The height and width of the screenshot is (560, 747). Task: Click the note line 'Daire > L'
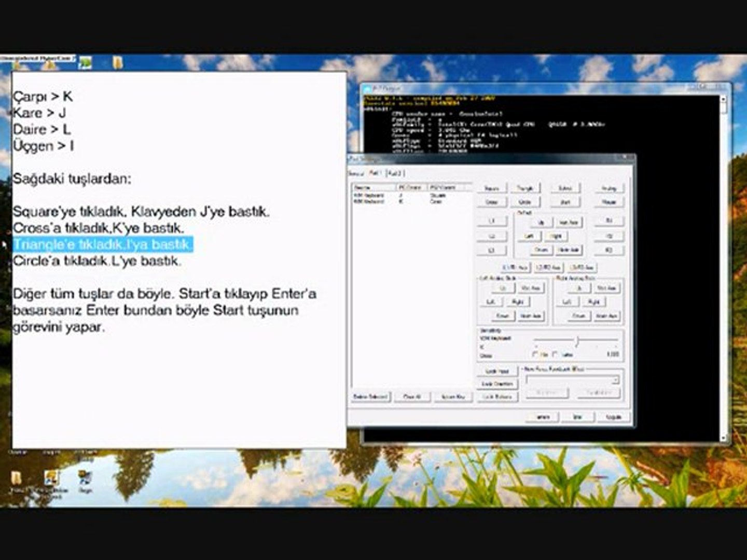click(x=42, y=130)
